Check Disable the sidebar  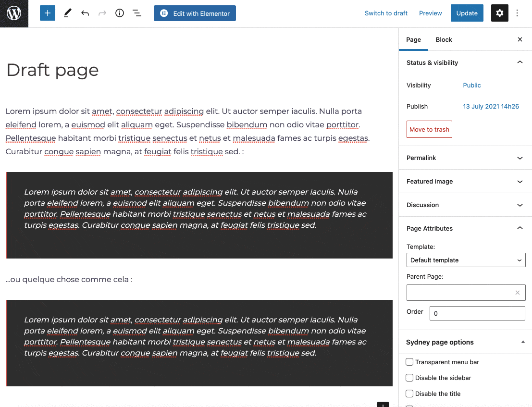(x=409, y=378)
